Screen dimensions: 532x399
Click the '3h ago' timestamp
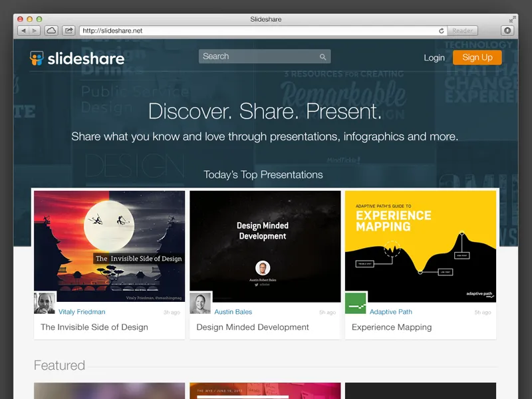(x=172, y=313)
